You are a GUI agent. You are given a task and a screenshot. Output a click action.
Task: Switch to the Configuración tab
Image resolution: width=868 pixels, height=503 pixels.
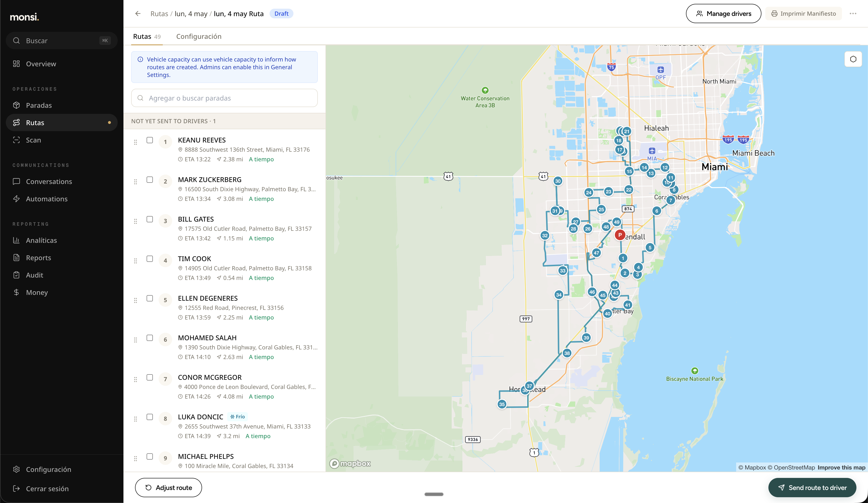point(199,36)
